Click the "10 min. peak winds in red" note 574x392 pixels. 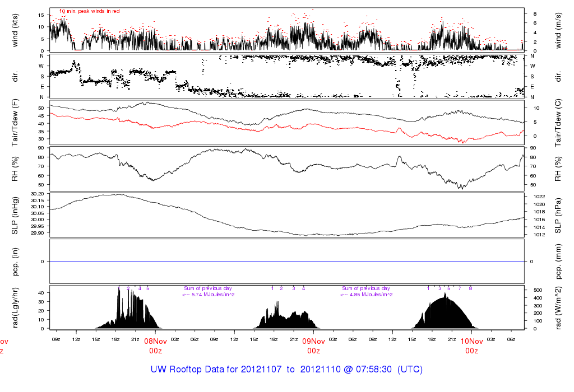(89, 11)
